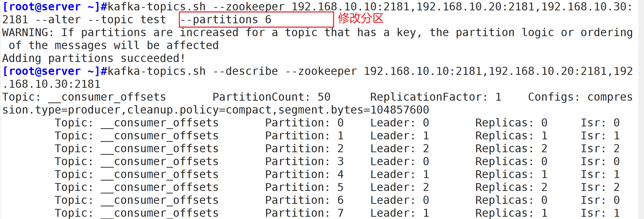Click the ReplicationFactor: 1 text
644x219 pixels.
(x=436, y=97)
